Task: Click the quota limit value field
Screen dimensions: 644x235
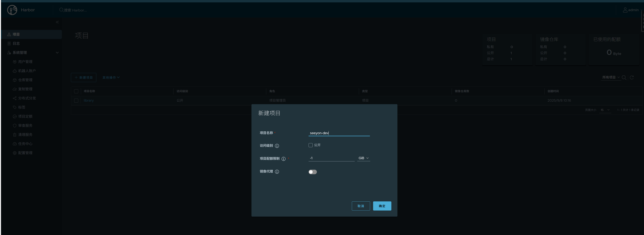Action: (x=331, y=158)
